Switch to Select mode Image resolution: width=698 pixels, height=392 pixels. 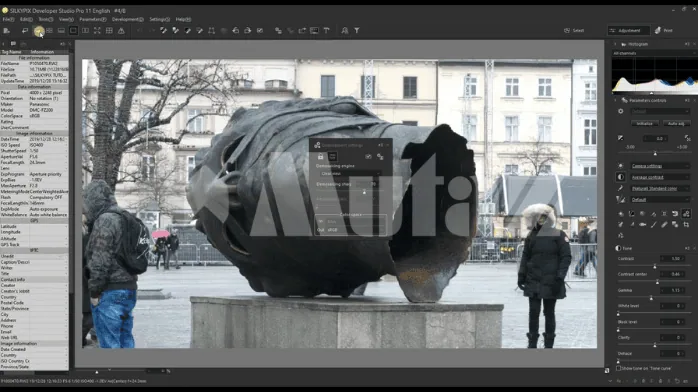[x=574, y=31]
